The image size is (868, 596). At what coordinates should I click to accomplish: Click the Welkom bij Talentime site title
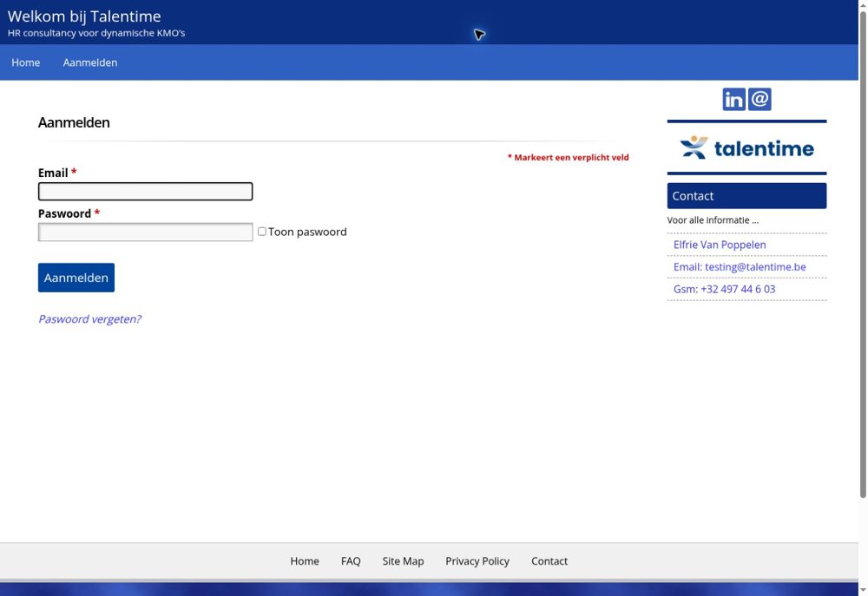point(84,16)
